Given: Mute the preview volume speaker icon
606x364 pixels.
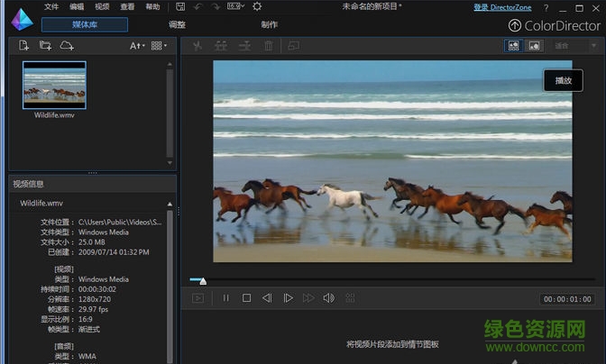Looking at the screenshot, I should pos(328,298).
